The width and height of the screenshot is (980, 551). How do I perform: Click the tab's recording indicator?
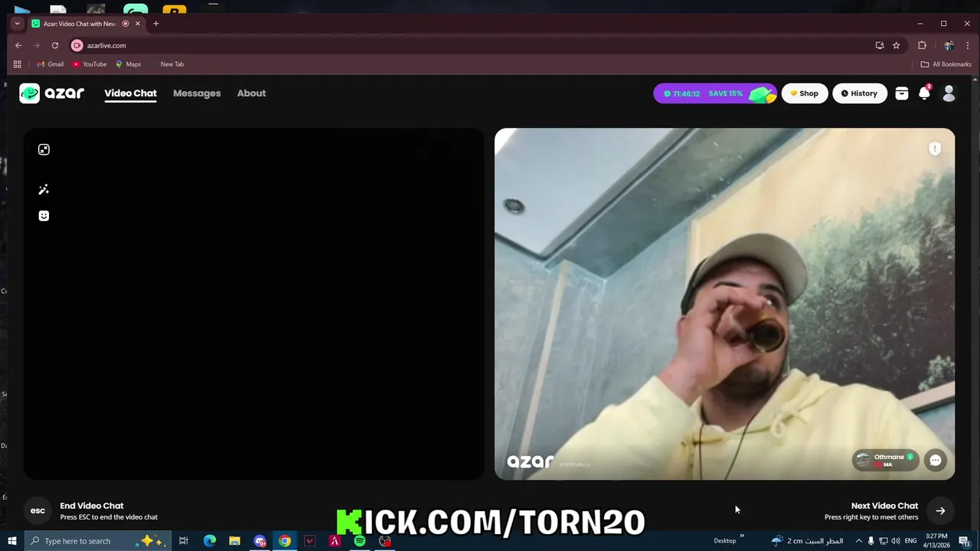point(126,24)
